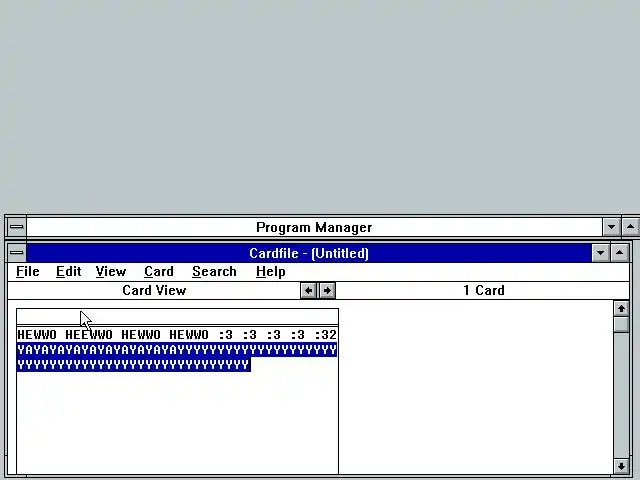The width and height of the screenshot is (640, 480).
Task: Click the vertical scrollbar down arrow
Action: click(x=621, y=466)
